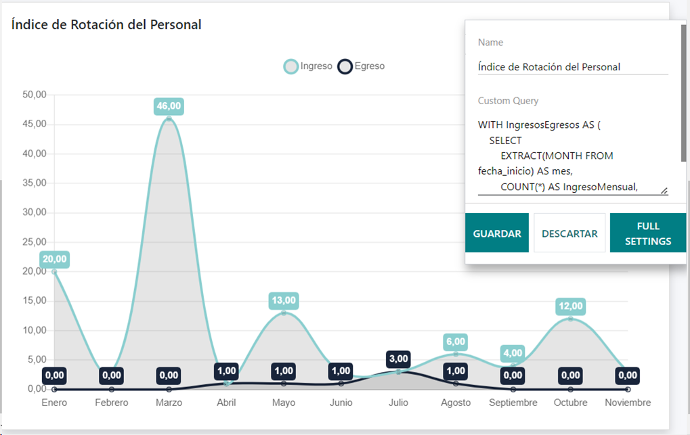Click the 0,00 Egreso label at Febrero
The width and height of the screenshot is (690, 435).
point(112,376)
